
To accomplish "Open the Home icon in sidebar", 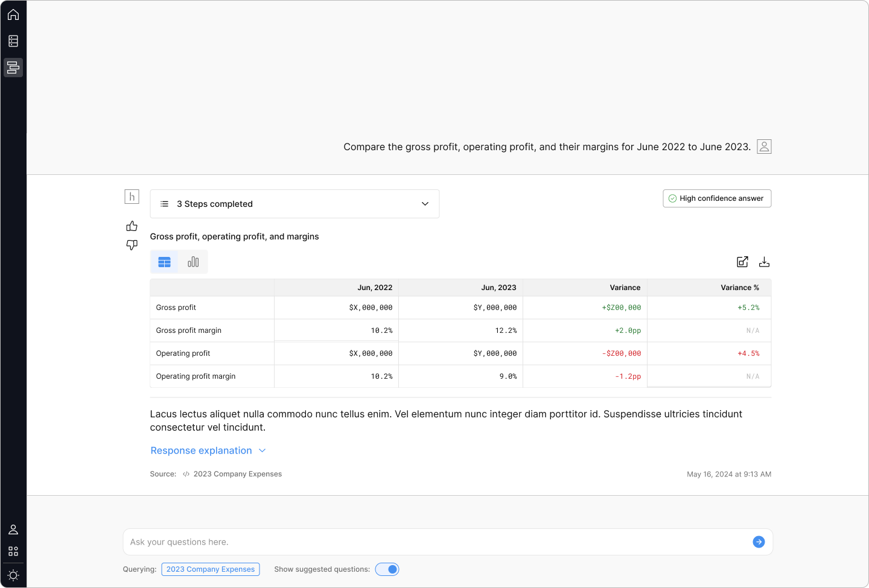I will [x=13, y=14].
